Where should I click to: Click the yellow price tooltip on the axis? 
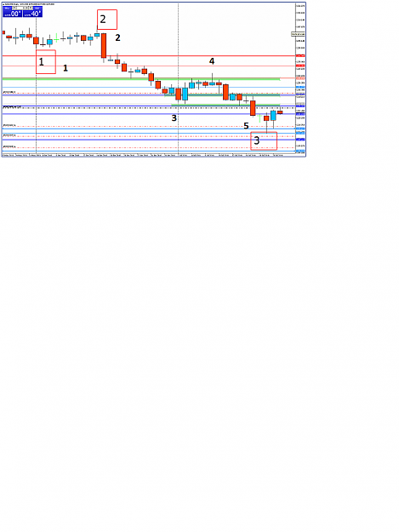(298, 34)
